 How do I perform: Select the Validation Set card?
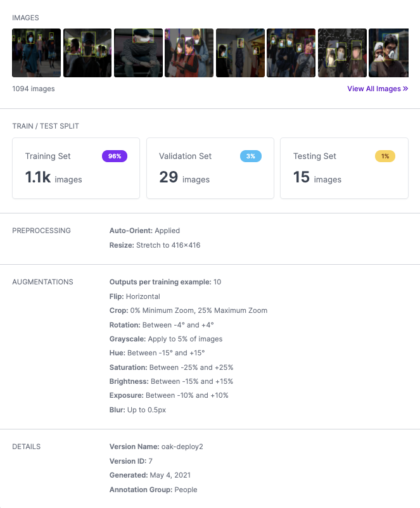coord(210,168)
